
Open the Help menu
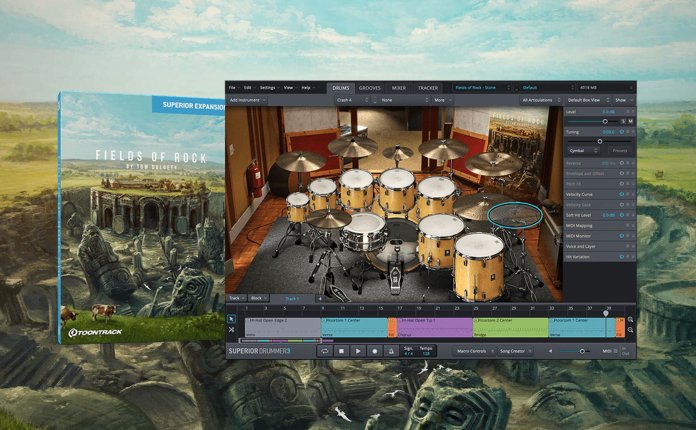point(307,88)
